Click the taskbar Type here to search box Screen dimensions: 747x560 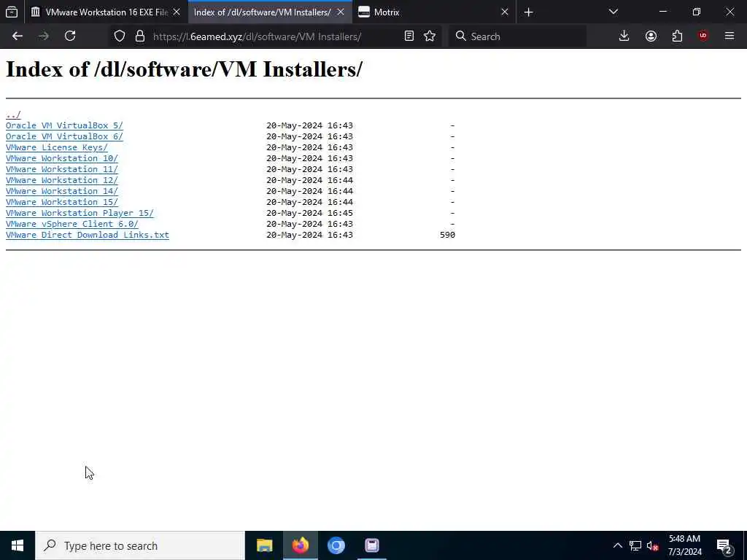tap(140, 545)
